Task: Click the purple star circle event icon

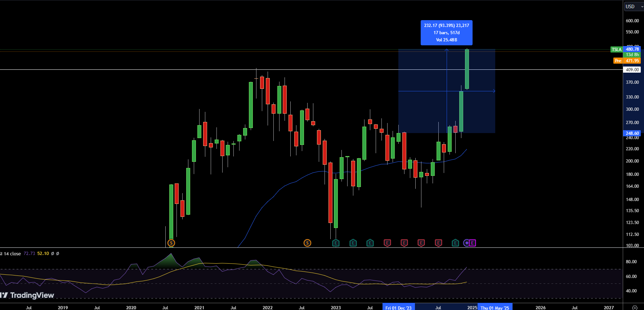Action: (x=466, y=243)
